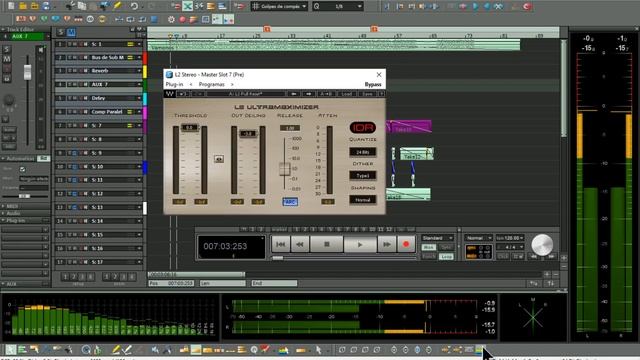Toggle global Mute button above track list

(x=71, y=32)
